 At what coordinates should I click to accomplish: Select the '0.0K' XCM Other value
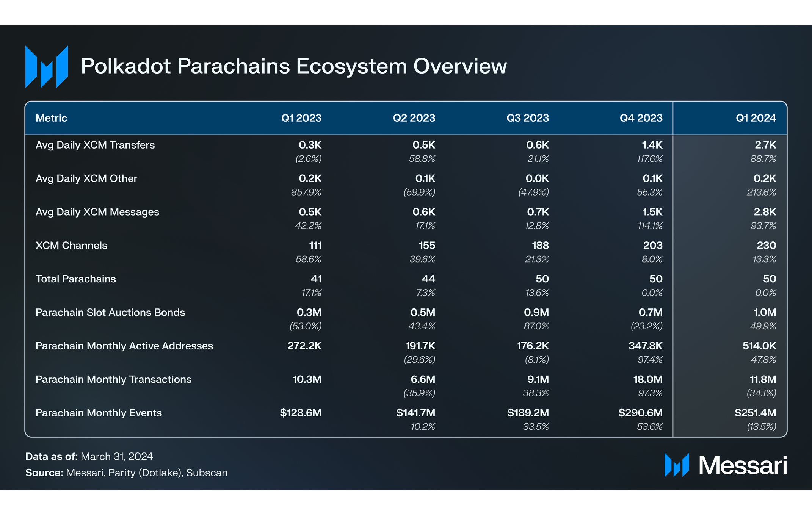pos(537,178)
